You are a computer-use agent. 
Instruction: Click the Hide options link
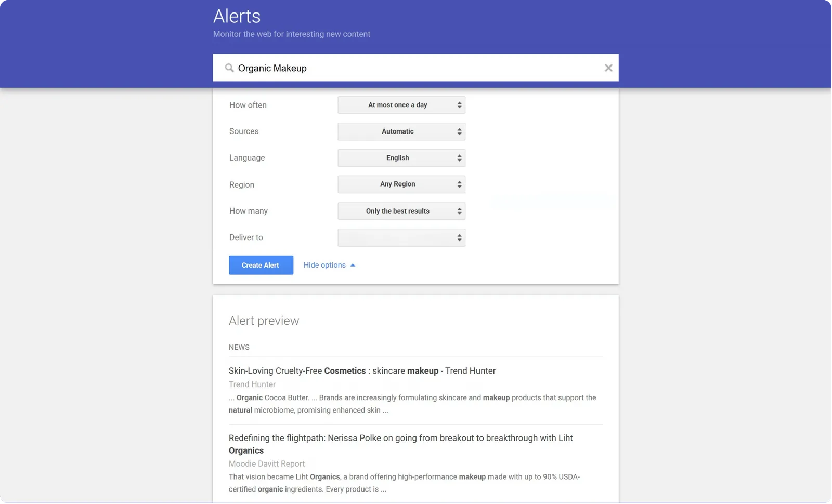pos(324,265)
